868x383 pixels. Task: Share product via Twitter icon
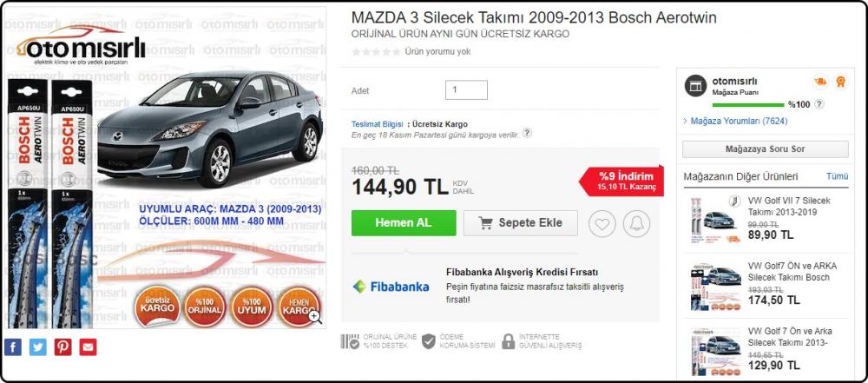click(37, 347)
